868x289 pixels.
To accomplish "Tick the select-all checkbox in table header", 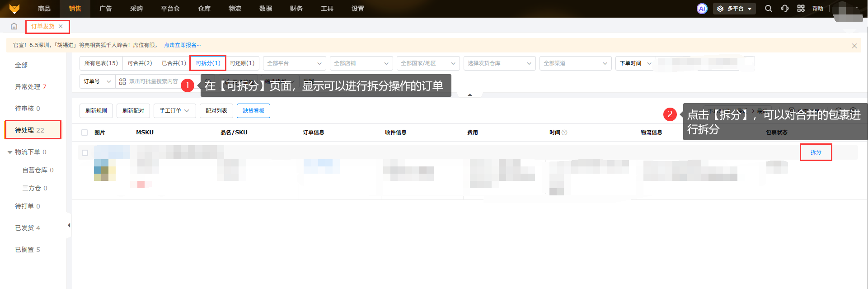I will pyautogui.click(x=84, y=133).
